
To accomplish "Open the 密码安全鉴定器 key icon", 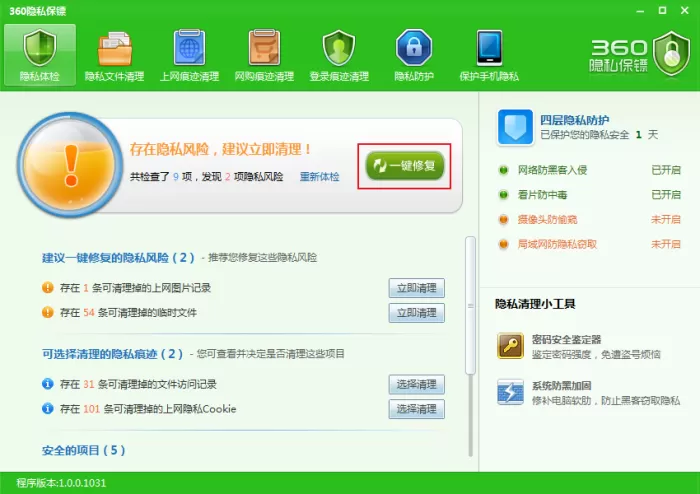I will [x=510, y=345].
